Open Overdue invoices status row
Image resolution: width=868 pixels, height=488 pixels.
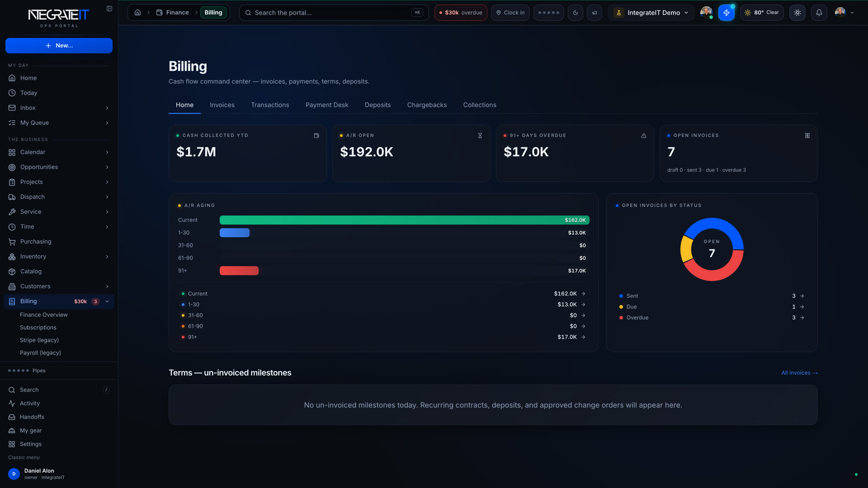[x=712, y=318]
